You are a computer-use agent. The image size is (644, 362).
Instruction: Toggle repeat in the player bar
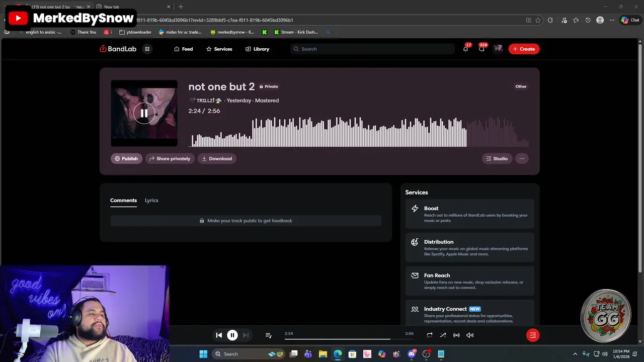pos(430,335)
